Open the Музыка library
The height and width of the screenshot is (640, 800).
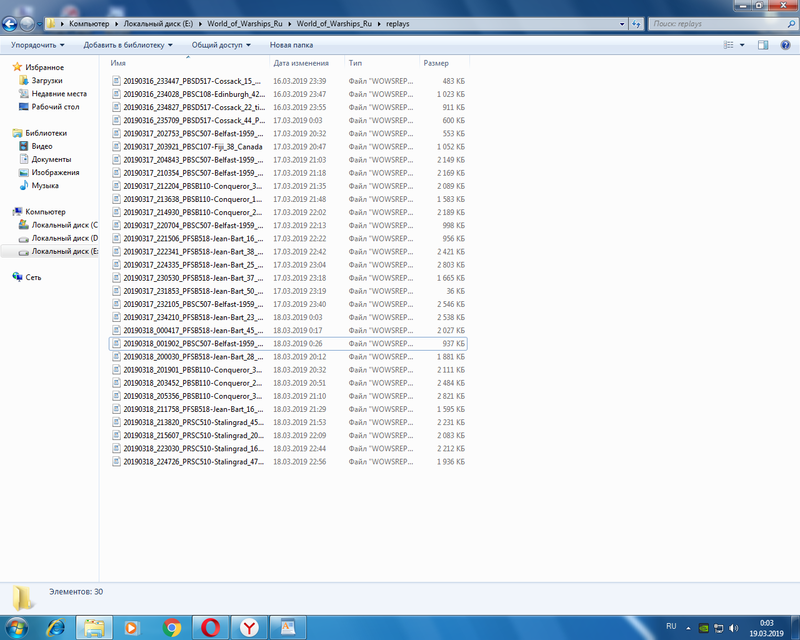(39, 185)
